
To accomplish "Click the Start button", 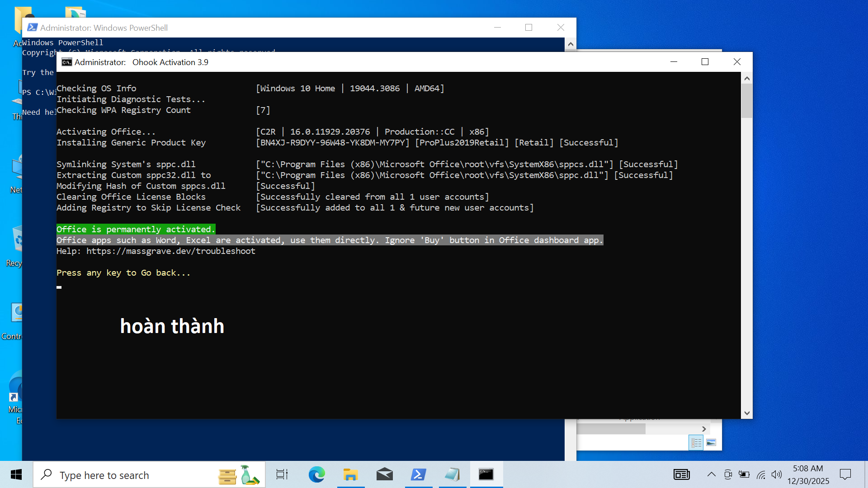I will (x=16, y=474).
